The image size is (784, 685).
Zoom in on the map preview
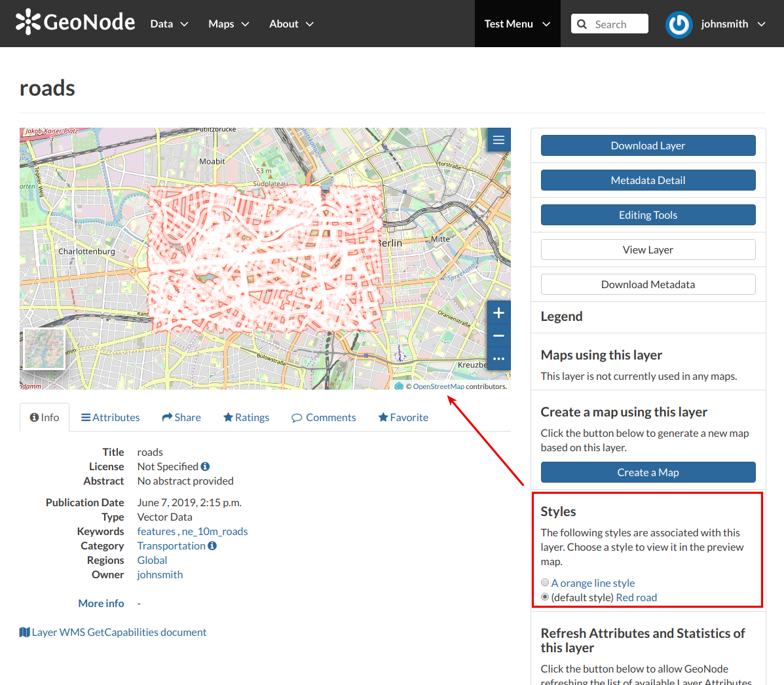point(498,313)
